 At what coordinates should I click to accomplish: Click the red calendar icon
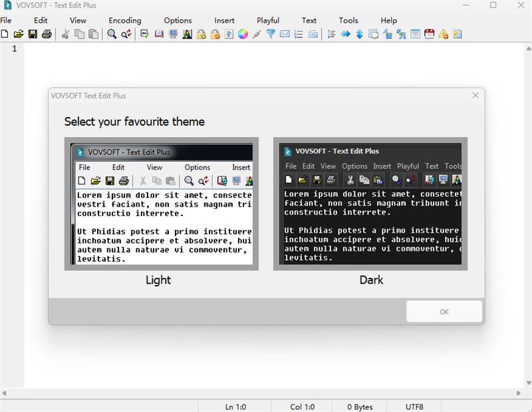coord(429,34)
